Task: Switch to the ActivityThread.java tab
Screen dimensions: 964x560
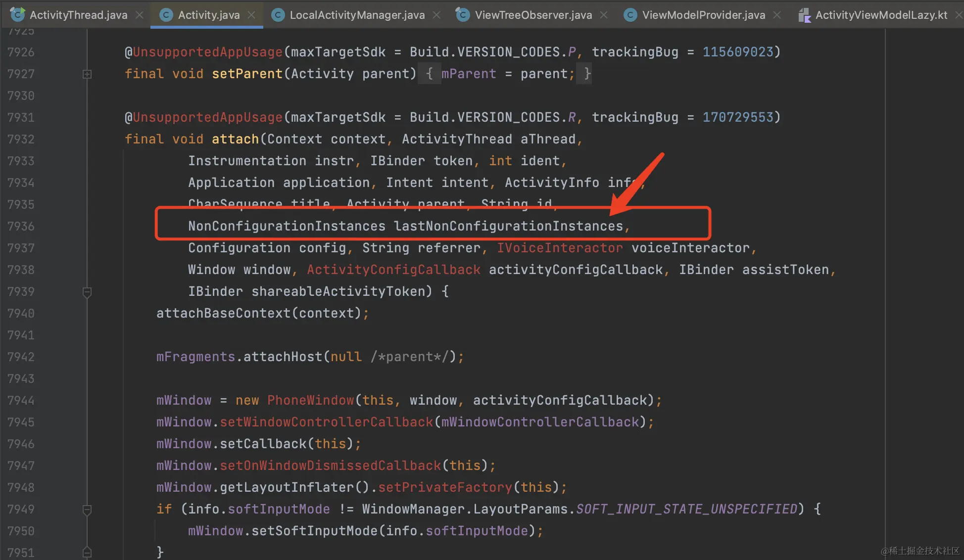Action: pos(78,15)
